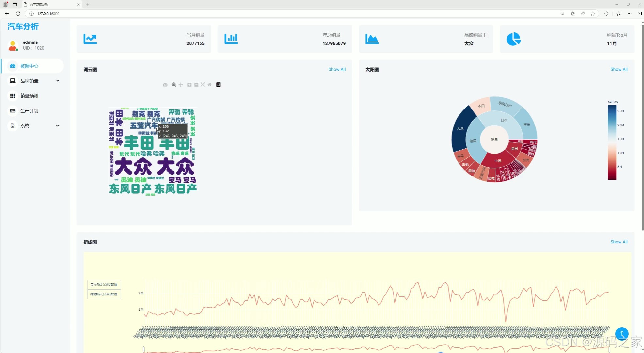This screenshot has height=353, width=644.
Task: Click the 大众 segment in sunburst chart
Action: 460,128
